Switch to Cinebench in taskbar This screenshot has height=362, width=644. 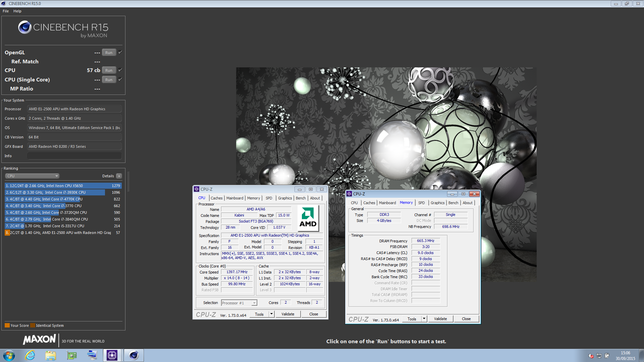coord(133,355)
